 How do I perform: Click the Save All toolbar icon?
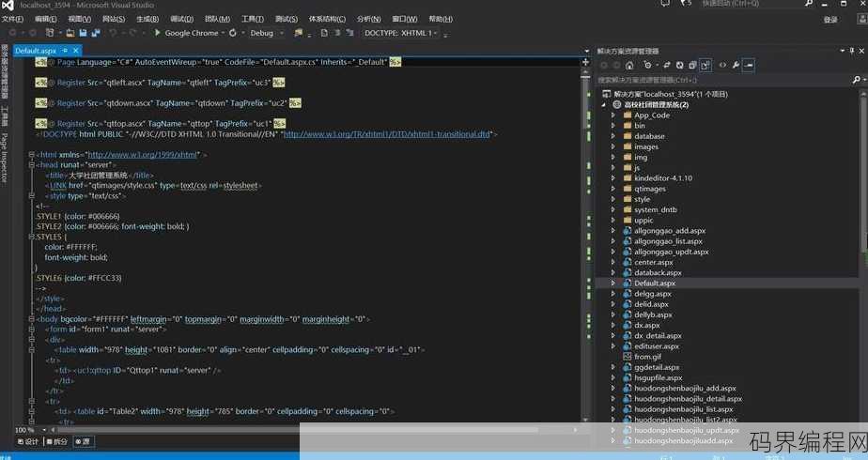96,33
